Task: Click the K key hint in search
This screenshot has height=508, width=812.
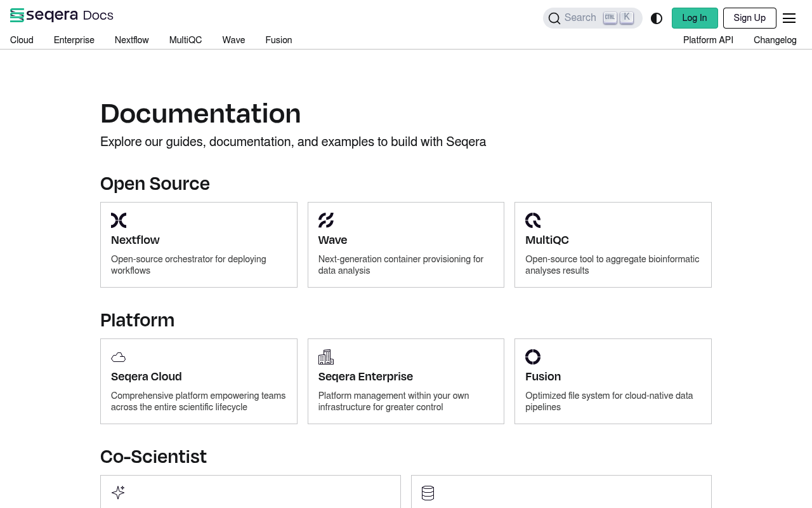Action: pyautogui.click(x=627, y=18)
